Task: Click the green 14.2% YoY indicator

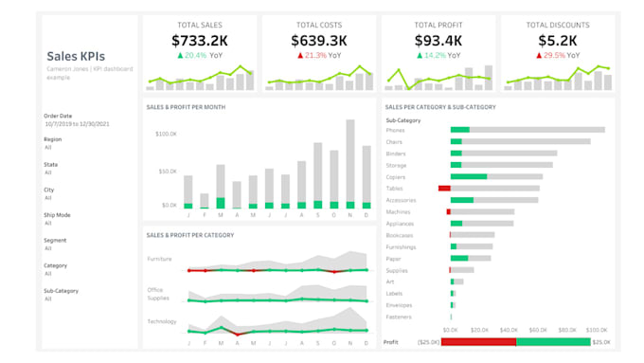Action: point(438,55)
